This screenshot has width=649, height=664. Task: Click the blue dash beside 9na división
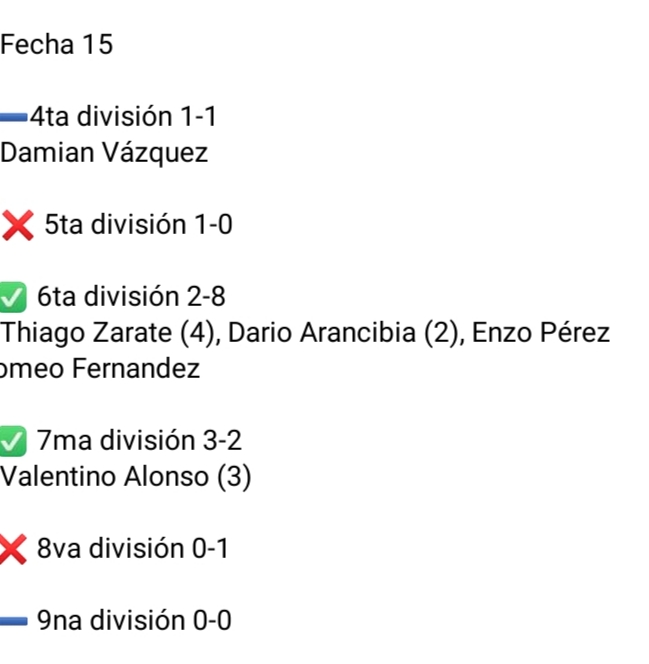point(14,622)
